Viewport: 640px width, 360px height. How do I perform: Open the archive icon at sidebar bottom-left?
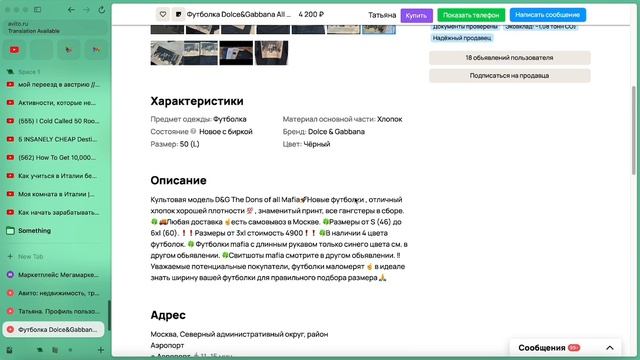(x=9, y=350)
